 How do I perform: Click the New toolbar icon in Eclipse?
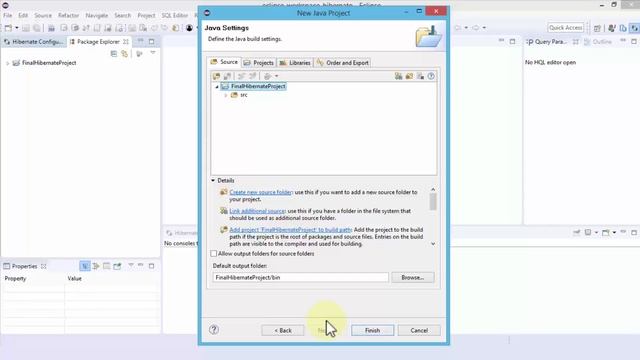pos(8,28)
